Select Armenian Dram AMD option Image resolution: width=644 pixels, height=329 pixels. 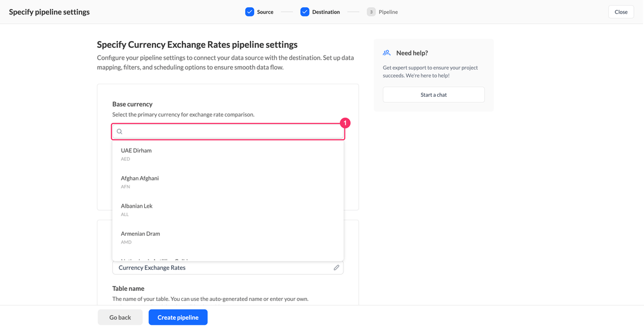228,238
